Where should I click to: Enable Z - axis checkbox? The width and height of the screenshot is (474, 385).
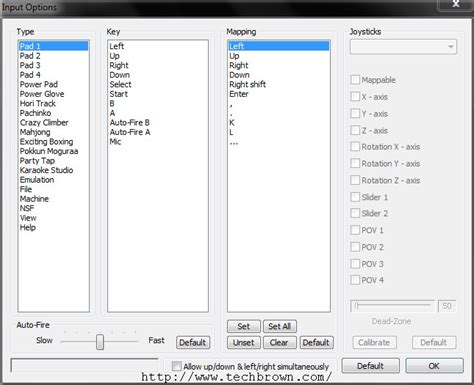point(355,130)
